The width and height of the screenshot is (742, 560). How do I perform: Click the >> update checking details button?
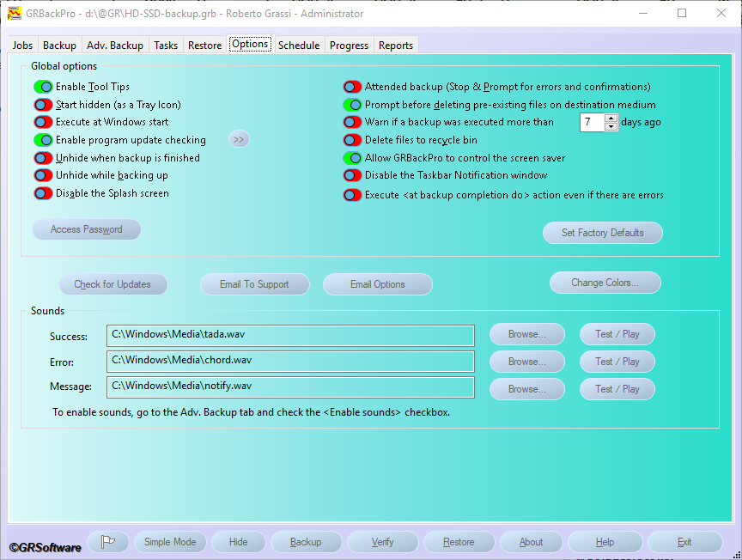(x=239, y=140)
